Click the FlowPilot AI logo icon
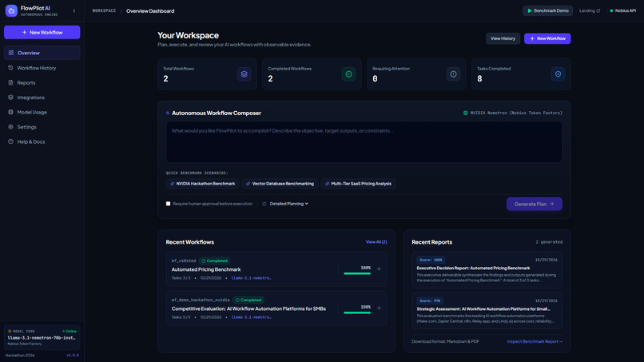 click(11, 10)
